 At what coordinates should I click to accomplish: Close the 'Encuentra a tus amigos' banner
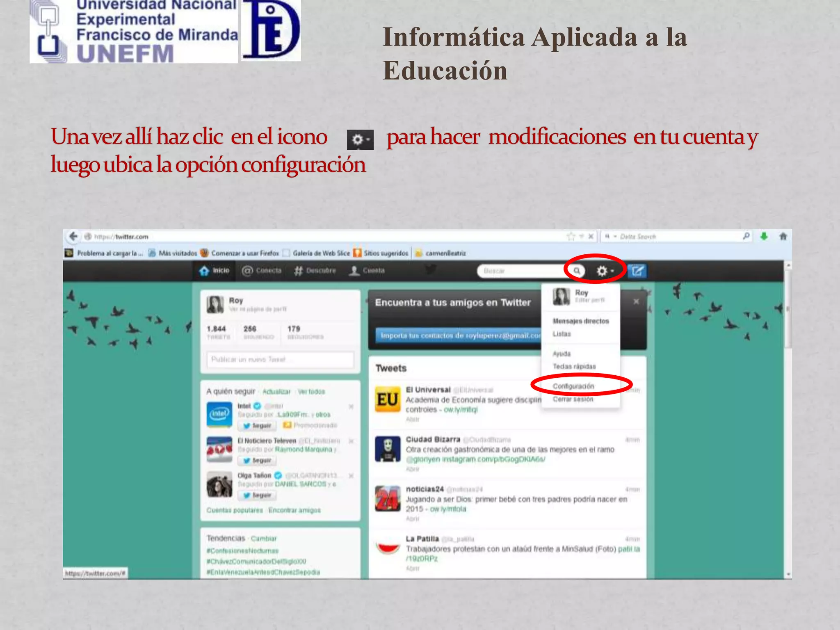(636, 301)
